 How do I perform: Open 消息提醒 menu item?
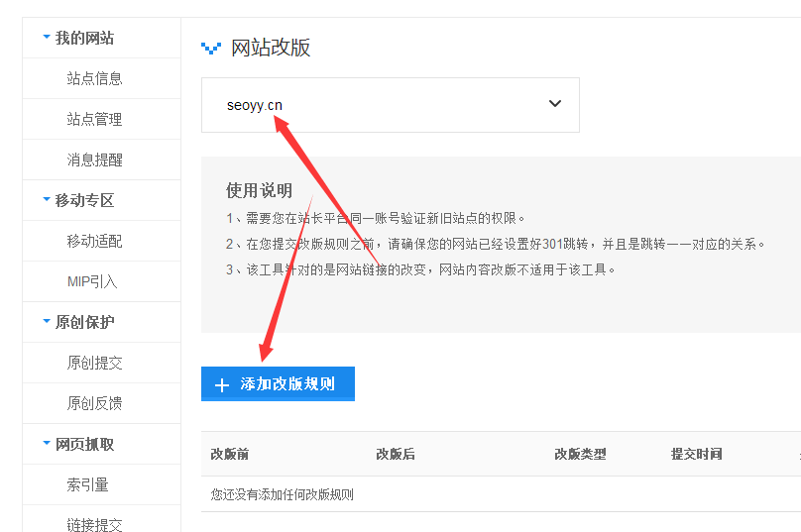pos(95,160)
